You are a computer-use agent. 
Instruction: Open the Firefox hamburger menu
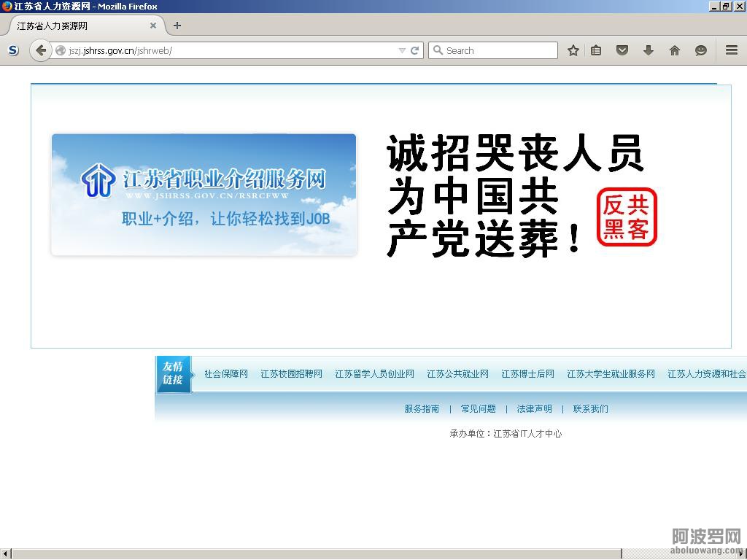pyautogui.click(x=732, y=50)
